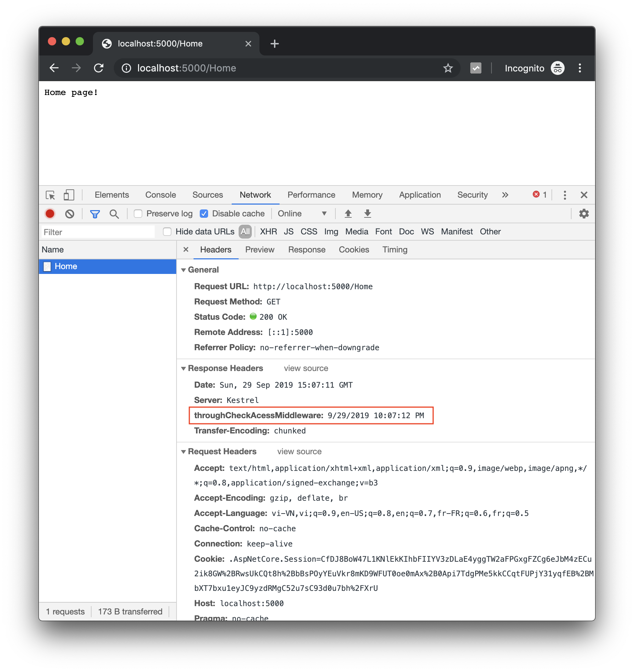Bookmark this page with the star

click(448, 68)
